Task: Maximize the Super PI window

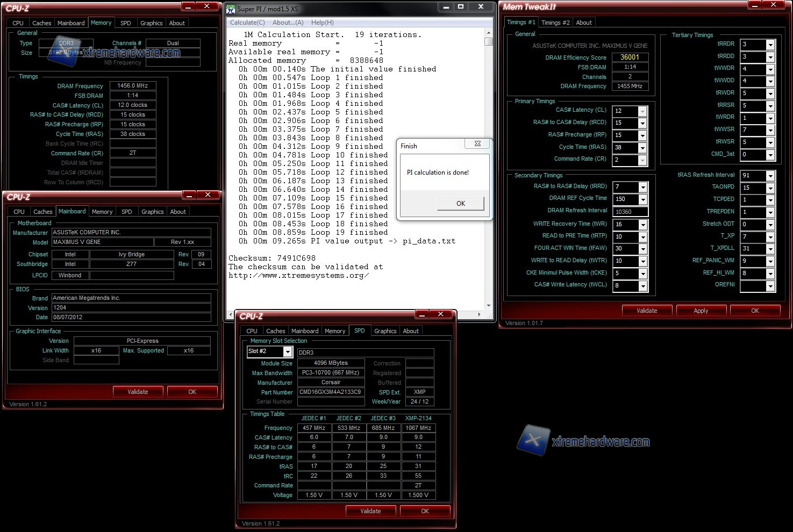Action: tap(461, 7)
